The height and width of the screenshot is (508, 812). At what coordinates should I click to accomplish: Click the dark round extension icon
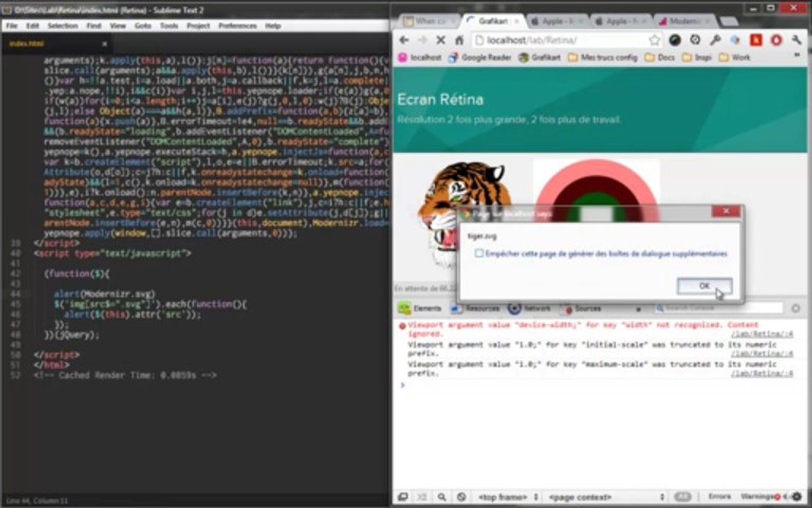tap(675, 40)
